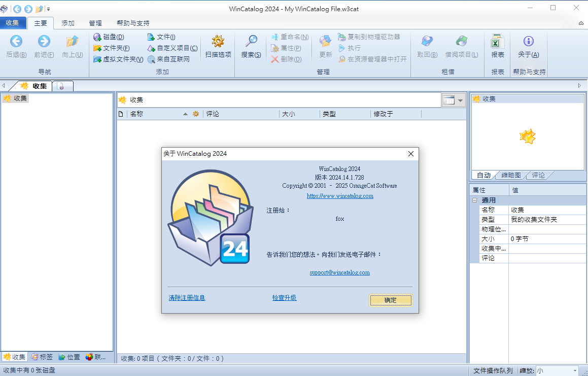Open the view mode dropdown arrow
This screenshot has width=588, height=376.
point(461,100)
